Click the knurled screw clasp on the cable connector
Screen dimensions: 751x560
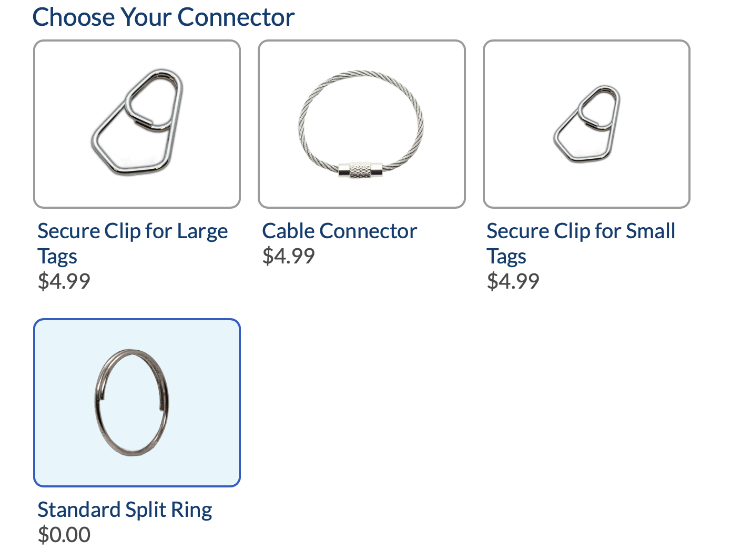(x=361, y=170)
